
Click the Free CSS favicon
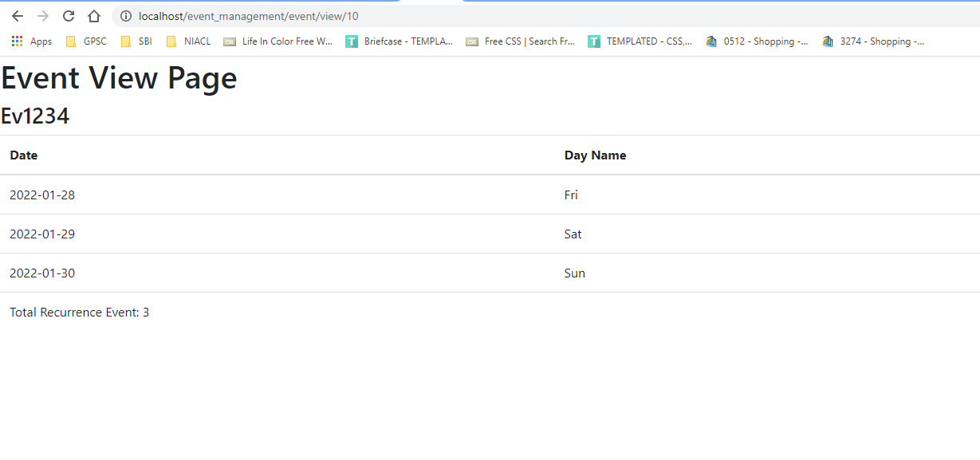tap(472, 41)
